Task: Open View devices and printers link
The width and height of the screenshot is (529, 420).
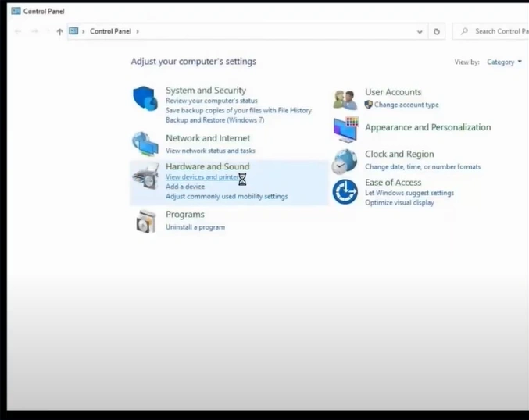Action: coord(201,177)
